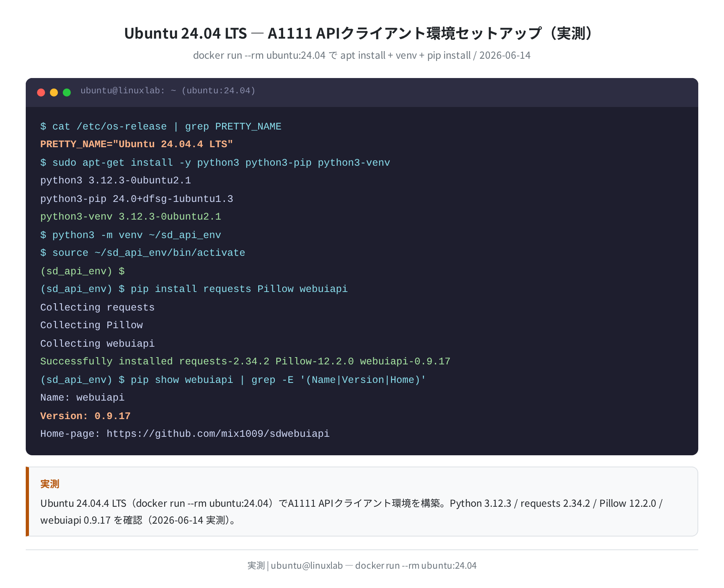The width and height of the screenshot is (724, 588).
Task: Click the page heading Ubuntu 24.04 LTS A1111 API
Action: pyautogui.click(x=362, y=33)
